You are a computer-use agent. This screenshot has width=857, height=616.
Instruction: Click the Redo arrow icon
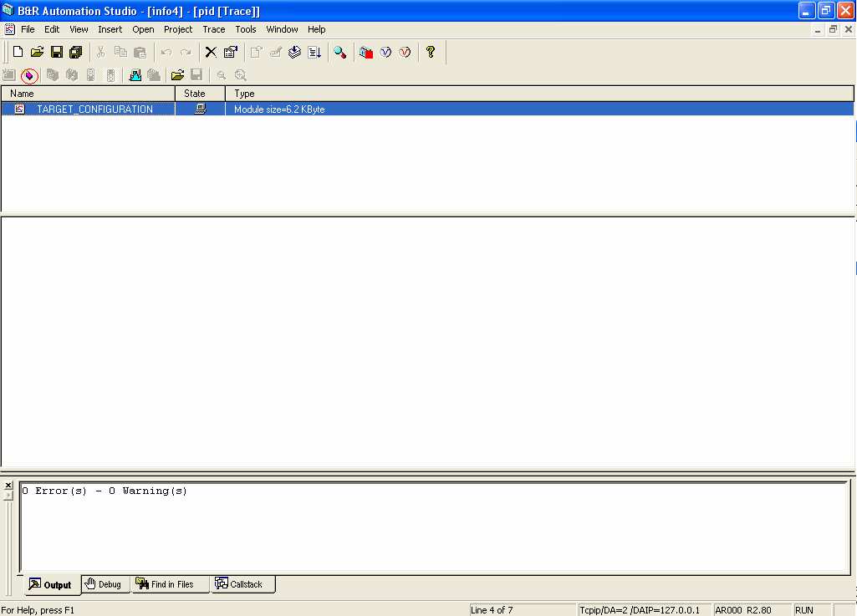pos(186,52)
